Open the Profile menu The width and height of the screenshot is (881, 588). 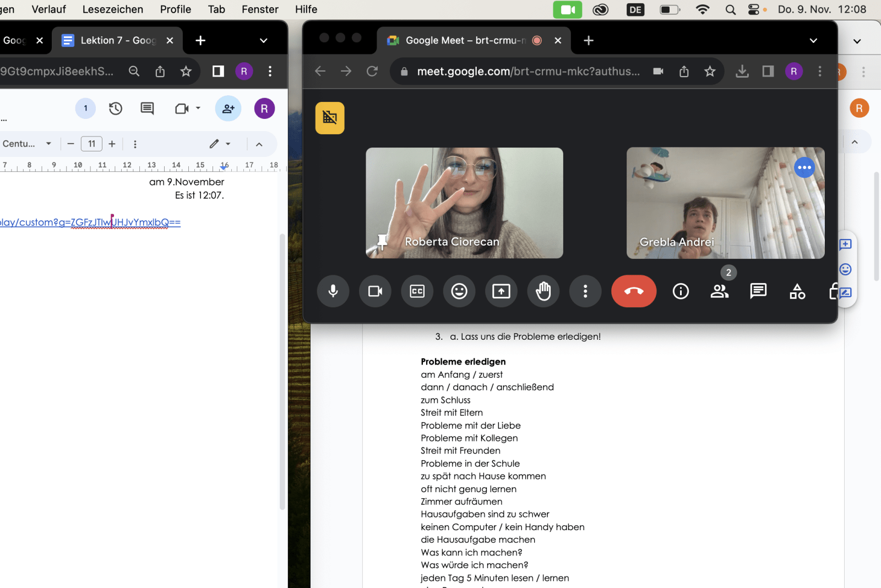tap(176, 9)
